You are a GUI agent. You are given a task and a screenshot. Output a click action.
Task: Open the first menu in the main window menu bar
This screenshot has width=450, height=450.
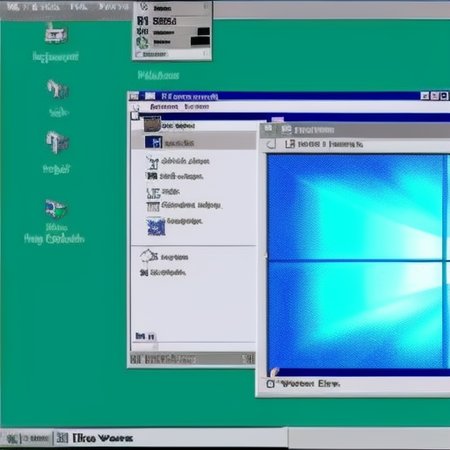(x=164, y=107)
